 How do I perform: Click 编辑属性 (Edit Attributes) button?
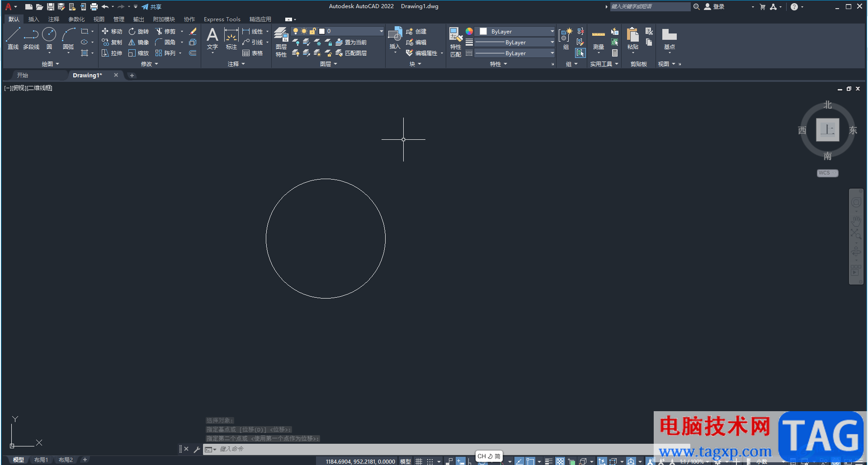point(422,53)
